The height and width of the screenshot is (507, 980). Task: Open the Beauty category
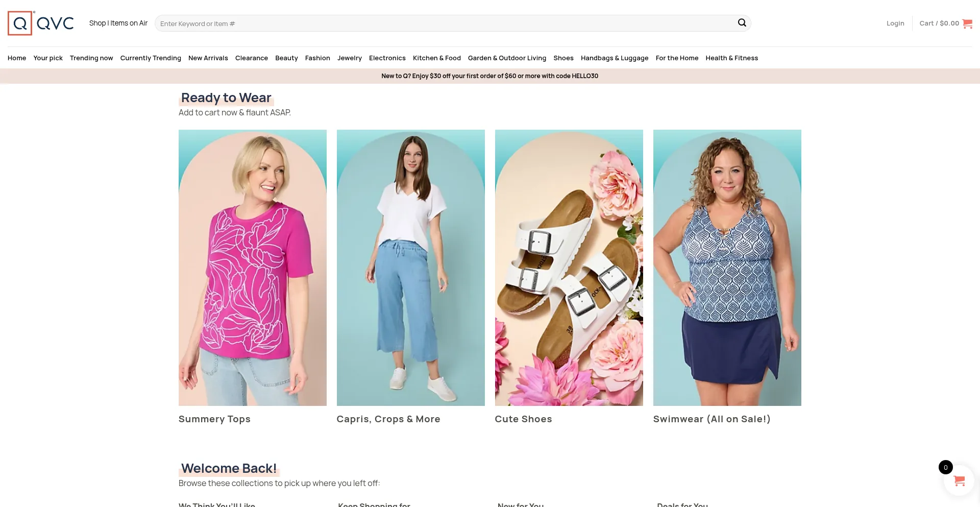coord(286,58)
